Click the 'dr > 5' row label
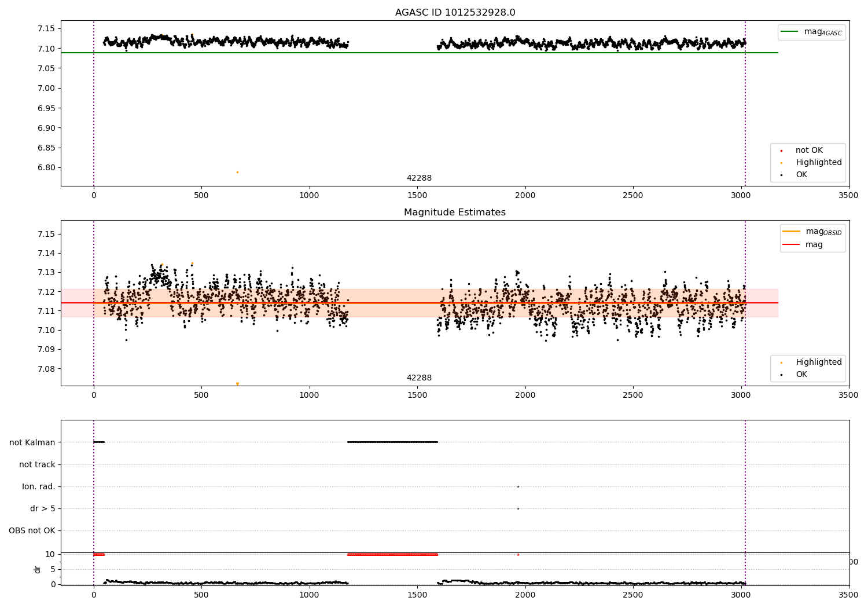The image size is (868, 608). click(x=43, y=508)
